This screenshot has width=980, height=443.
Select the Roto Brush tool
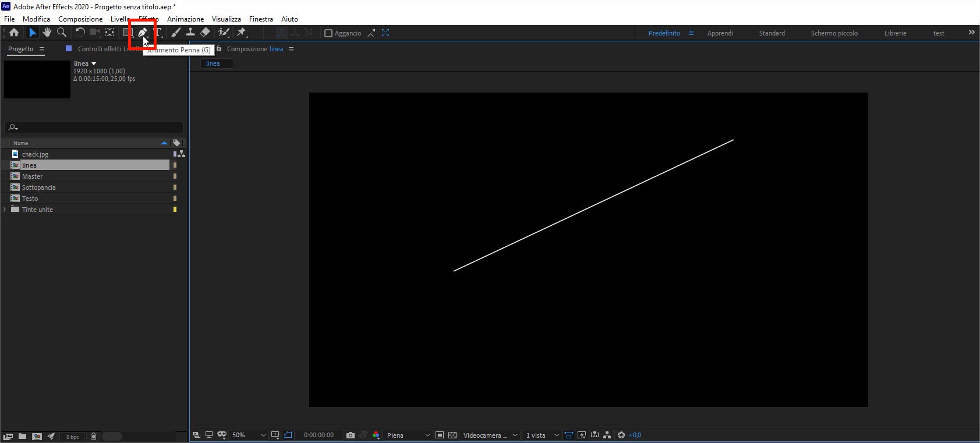[224, 33]
